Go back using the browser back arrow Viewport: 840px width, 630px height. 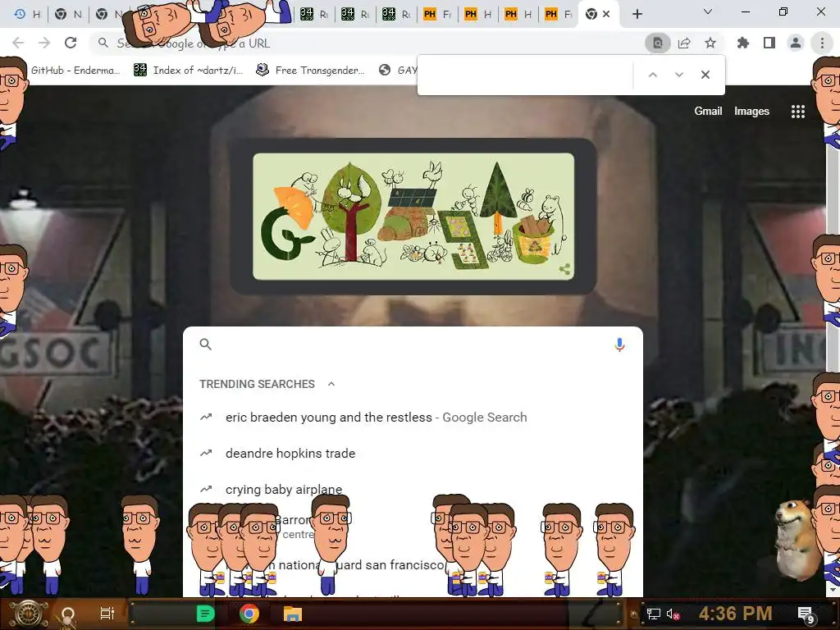coord(18,43)
